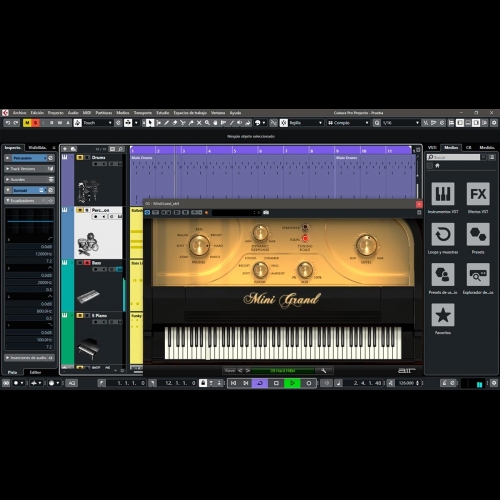Select the Glue tool
This screenshot has width=500, height=500.
tap(191, 123)
